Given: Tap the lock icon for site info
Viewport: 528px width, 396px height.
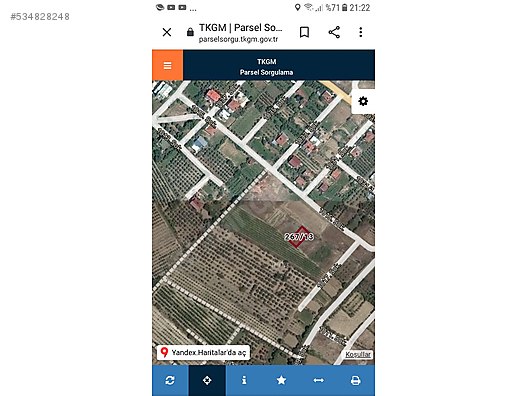Looking at the screenshot, I should tap(190, 32).
